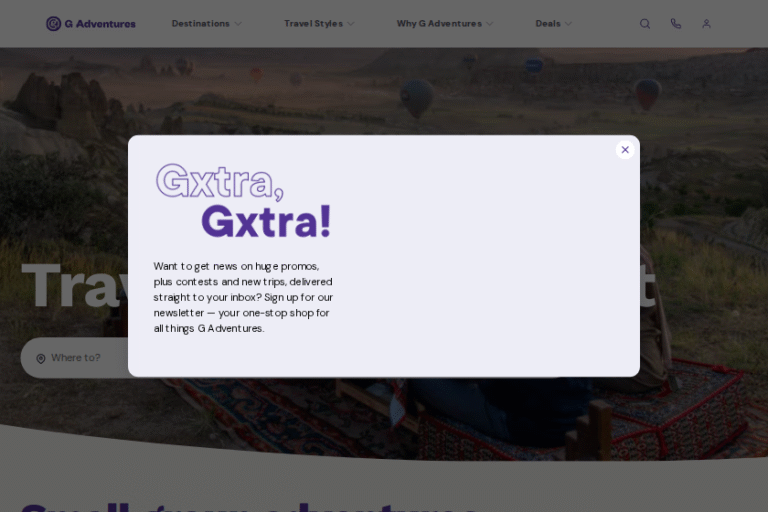
Task: Click the Where to? search field
Action: (85, 358)
